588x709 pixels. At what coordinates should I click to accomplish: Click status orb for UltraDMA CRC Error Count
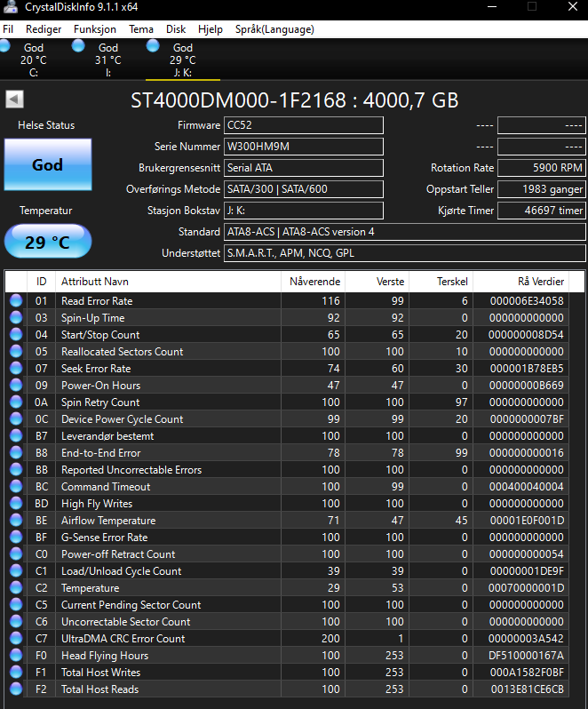tap(16, 639)
